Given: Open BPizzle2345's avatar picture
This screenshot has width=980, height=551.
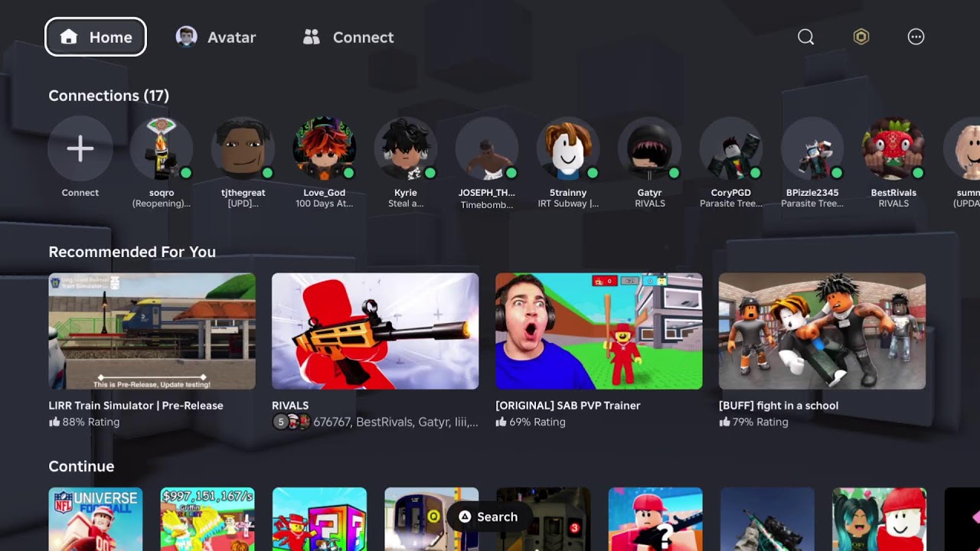Looking at the screenshot, I should [812, 148].
